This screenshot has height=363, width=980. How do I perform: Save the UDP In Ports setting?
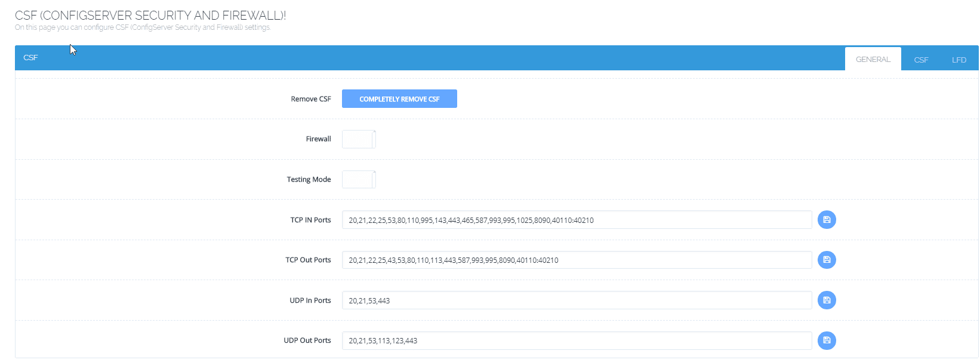(x=827, y=300)
